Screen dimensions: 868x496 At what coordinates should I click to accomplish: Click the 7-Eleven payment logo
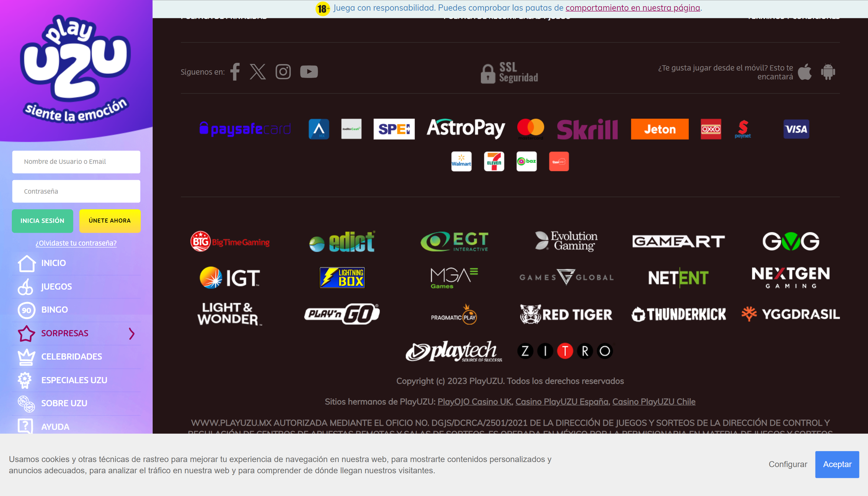[494, 161]
